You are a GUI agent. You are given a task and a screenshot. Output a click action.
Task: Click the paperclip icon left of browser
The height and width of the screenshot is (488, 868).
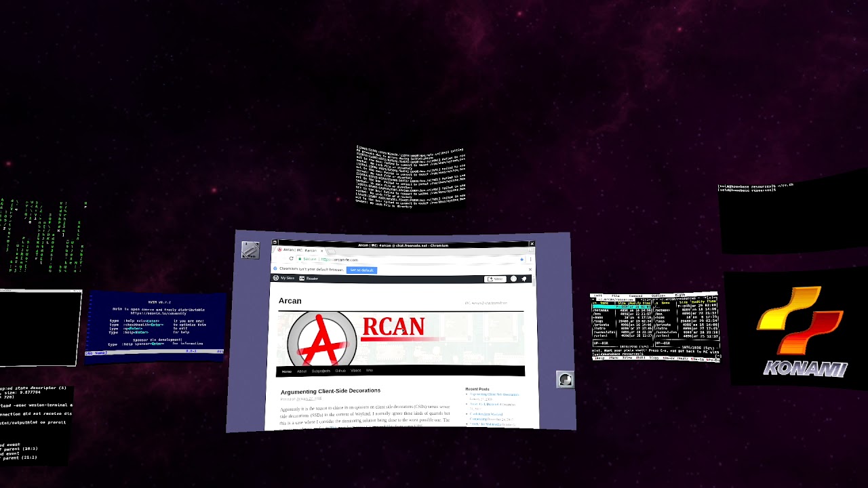pyautogui.click(x=250, y=250)
